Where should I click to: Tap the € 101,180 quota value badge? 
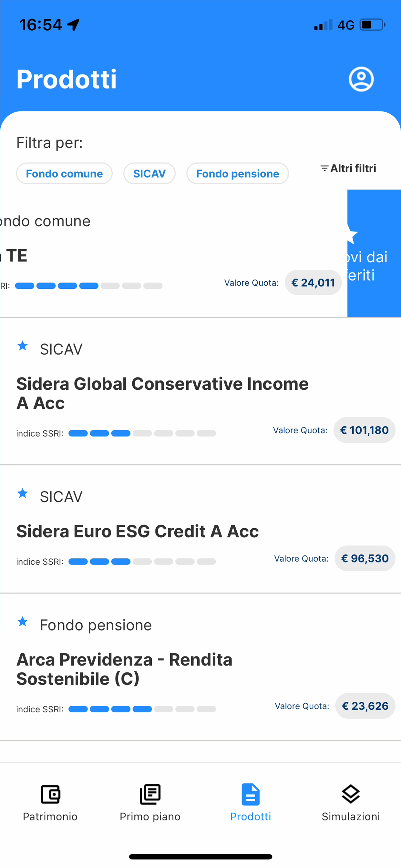tap(364, 430)
